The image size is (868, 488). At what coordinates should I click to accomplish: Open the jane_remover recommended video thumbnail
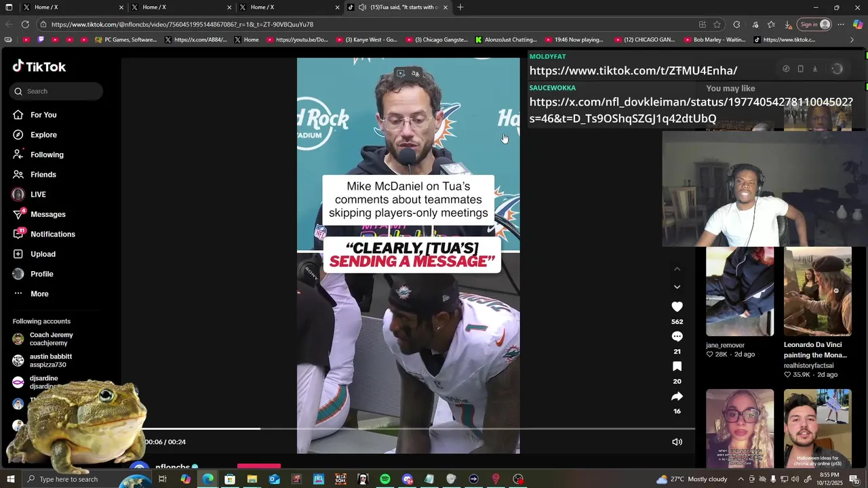coord(740,291)
